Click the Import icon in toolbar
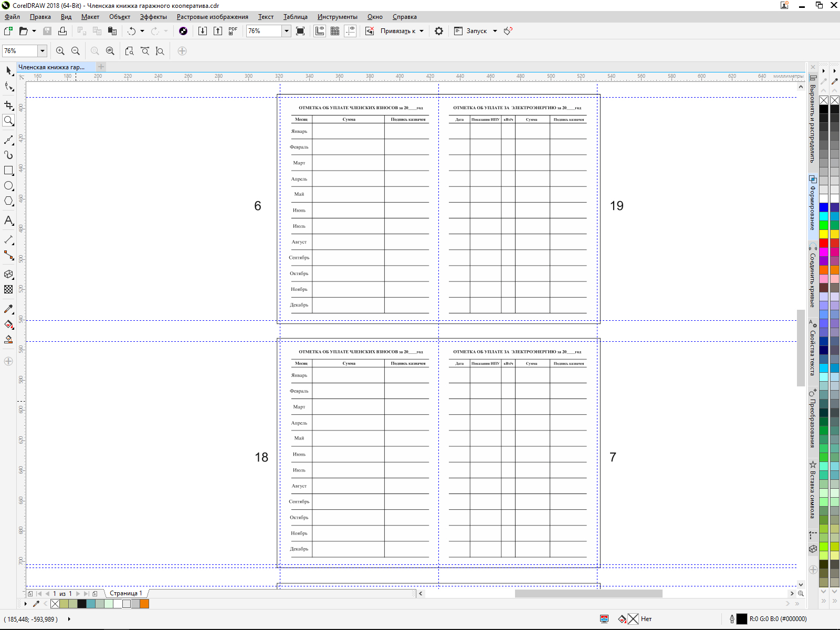This screenshot has width=840, height=630. click(203, 31)
